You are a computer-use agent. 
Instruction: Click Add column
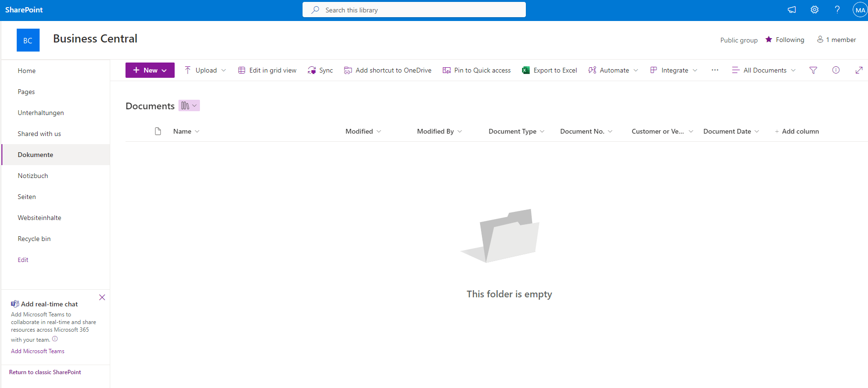[x=796, y=131]
